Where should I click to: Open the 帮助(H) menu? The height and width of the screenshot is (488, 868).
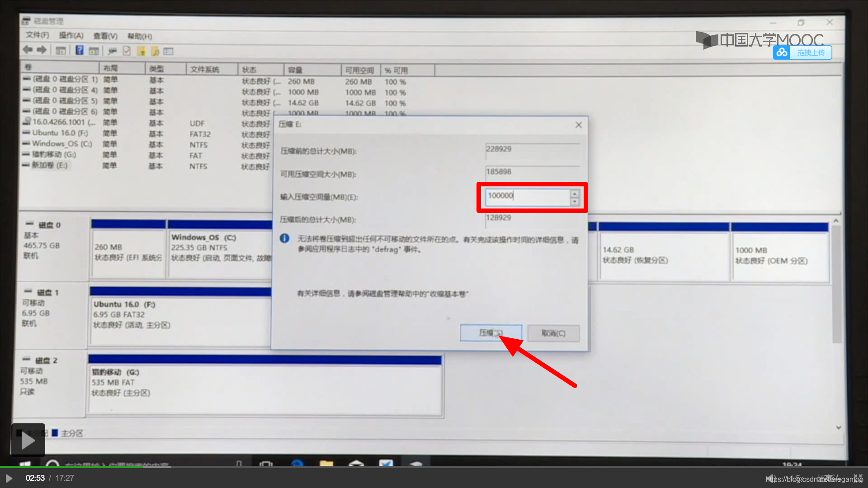[140, 36]
